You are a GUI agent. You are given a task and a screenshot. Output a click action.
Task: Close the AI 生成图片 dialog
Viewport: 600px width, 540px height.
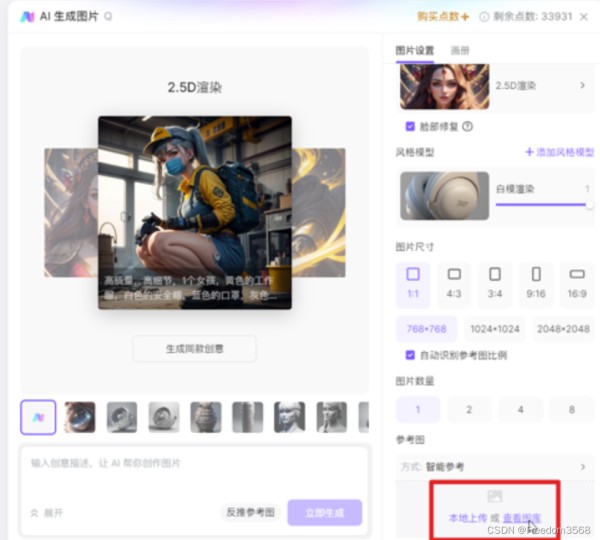(584, 17)
